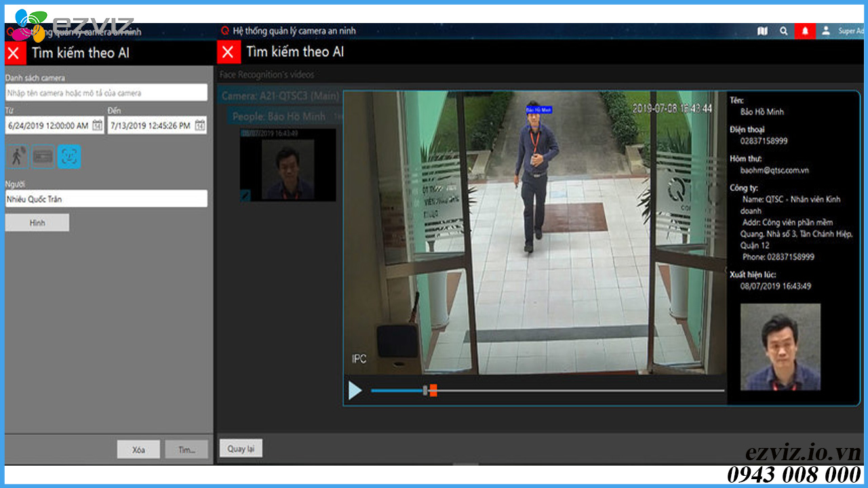The width and height of the screenshot is (868, 488).
Task: Open calendar picker for the Đến date
Action: coord(200,125)
